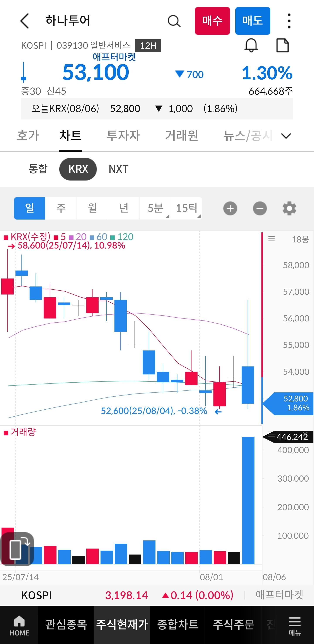314x644 pixels.
Task: Tap the tall blue latest volume bar
Action: point(248,500)
